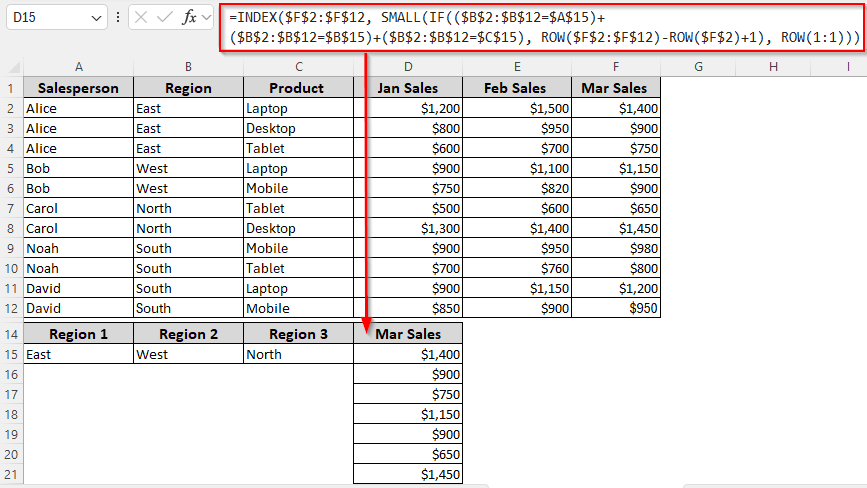Screen dimensions: 867x488
Task: Open the Name Box dropdown arrow
Action: pos(96,17)
